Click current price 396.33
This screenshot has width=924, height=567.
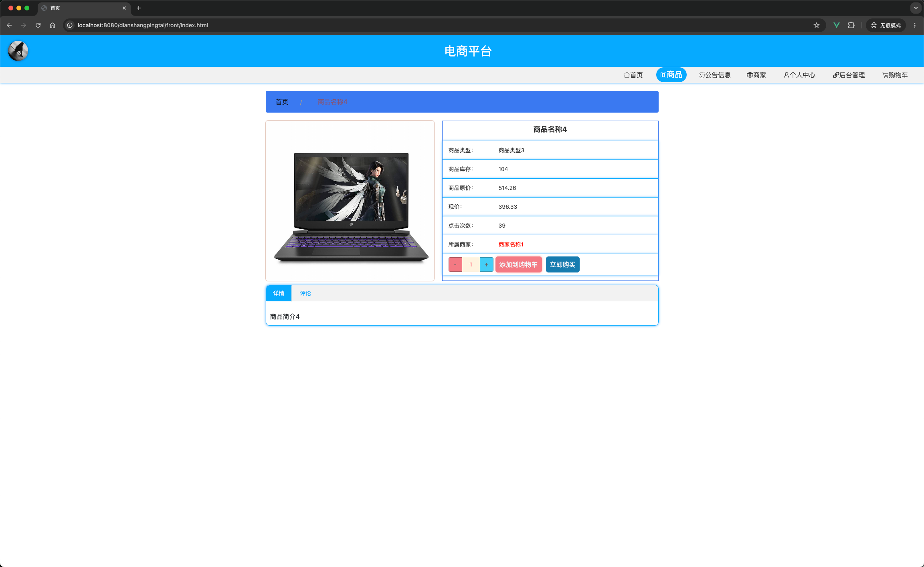click(507, 207)
